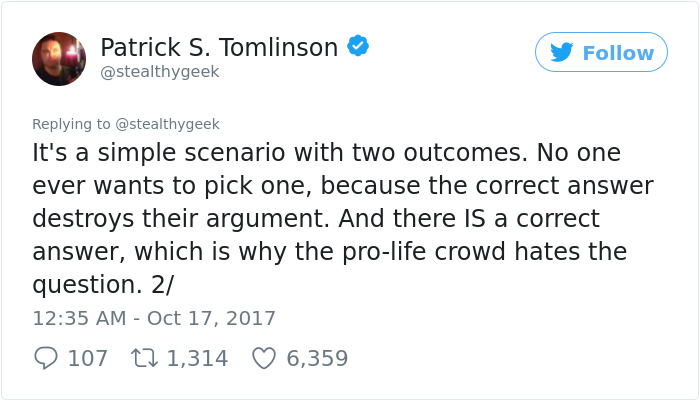Open the Patrick S. Tomlinson display name

(x=219, y=47)
